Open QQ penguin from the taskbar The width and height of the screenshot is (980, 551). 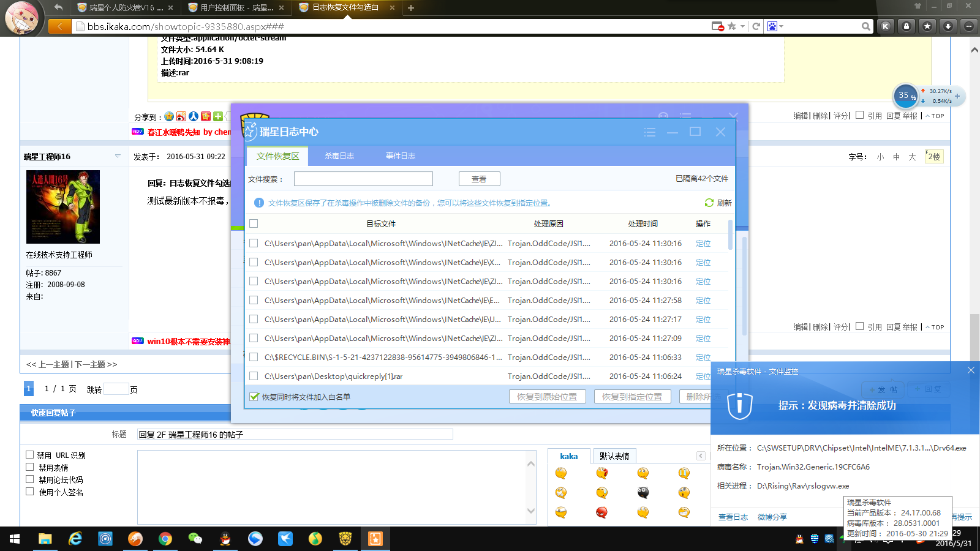[x=225, y=539]
